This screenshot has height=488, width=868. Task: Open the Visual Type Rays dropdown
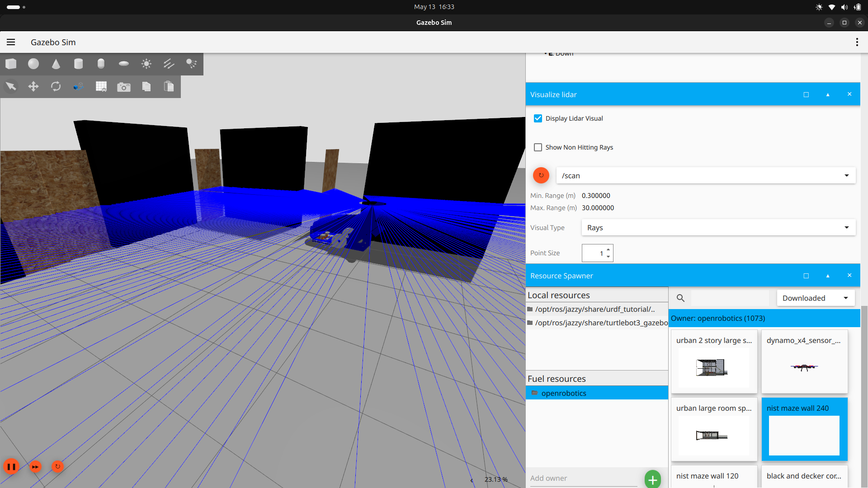click(x=718, y=228)
